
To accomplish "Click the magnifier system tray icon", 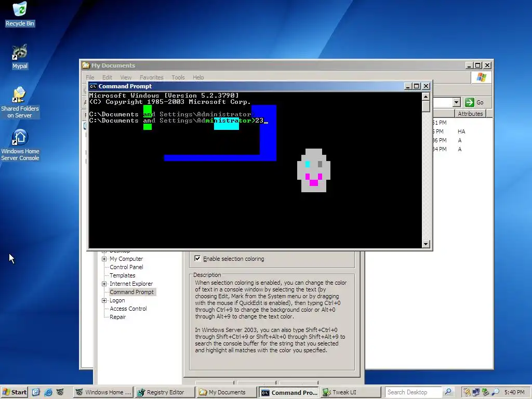I will coord(495,392).
